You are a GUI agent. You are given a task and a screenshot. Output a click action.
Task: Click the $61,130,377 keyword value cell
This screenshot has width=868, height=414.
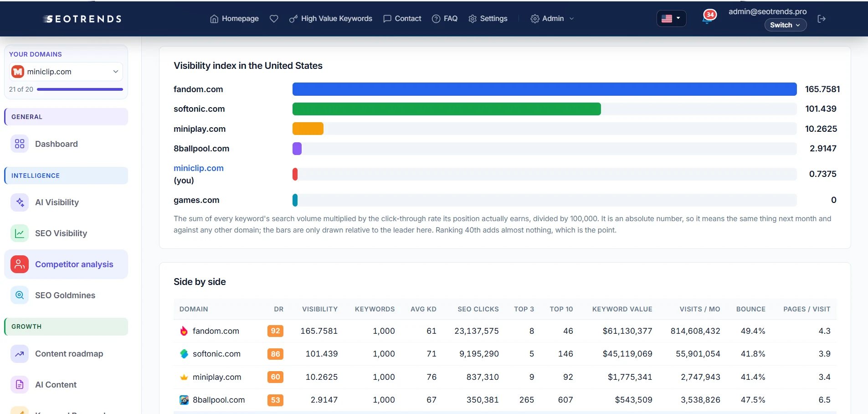point(627,331)
